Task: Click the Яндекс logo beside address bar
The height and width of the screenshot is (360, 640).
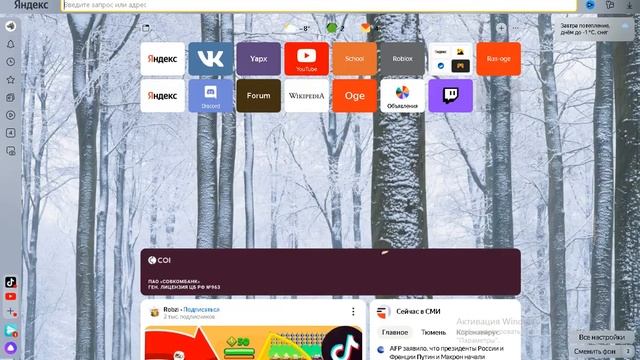Action: [31, 5]
